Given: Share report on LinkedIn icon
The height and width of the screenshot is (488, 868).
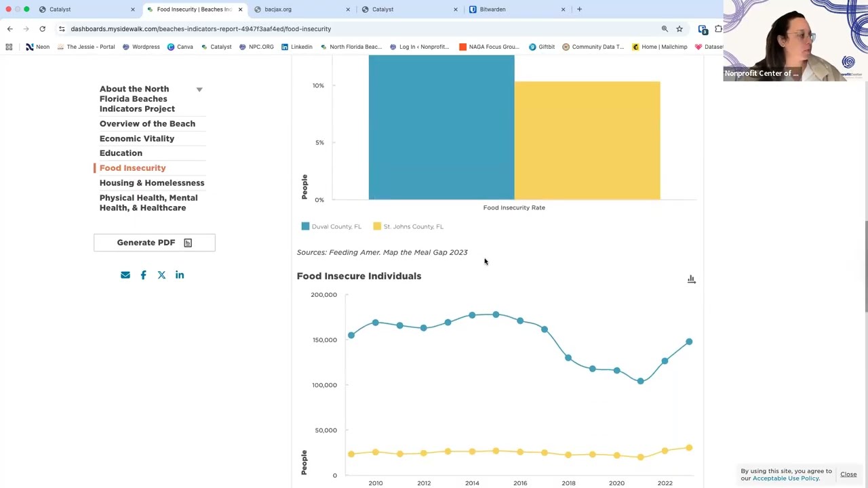Looking at the screenshot, I should pyautogui.click(x=180, y=275).
